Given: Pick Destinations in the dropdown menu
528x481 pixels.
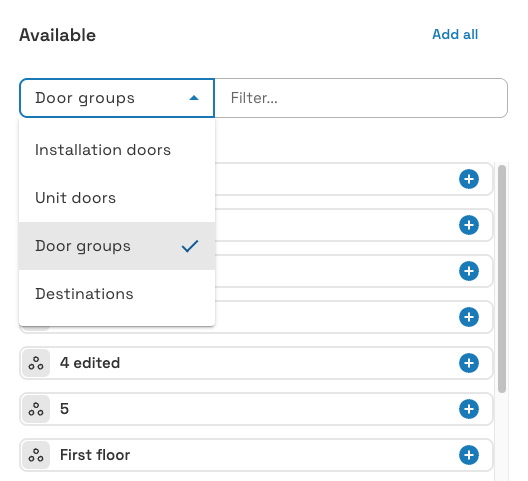Looking at the screenshot, I should [117, 294].
